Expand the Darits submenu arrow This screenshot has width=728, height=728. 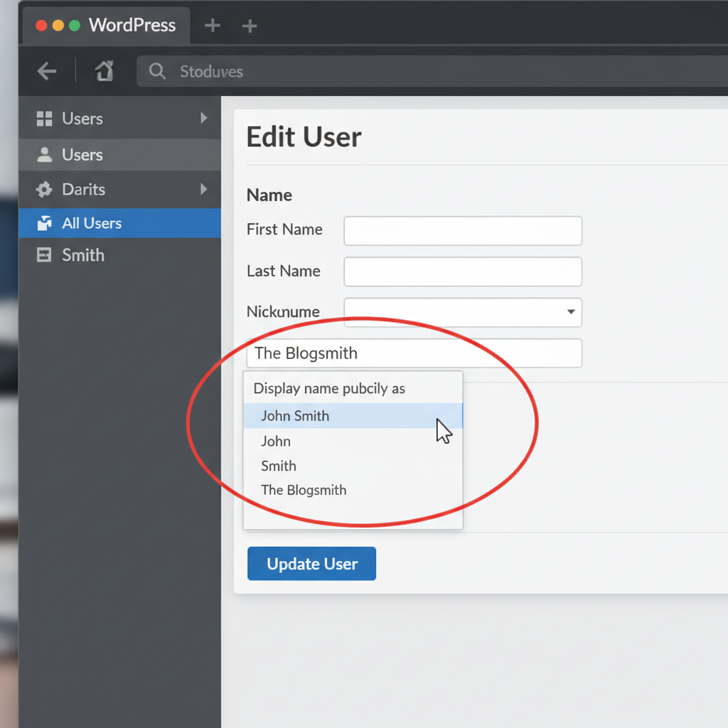pos(204,189)
